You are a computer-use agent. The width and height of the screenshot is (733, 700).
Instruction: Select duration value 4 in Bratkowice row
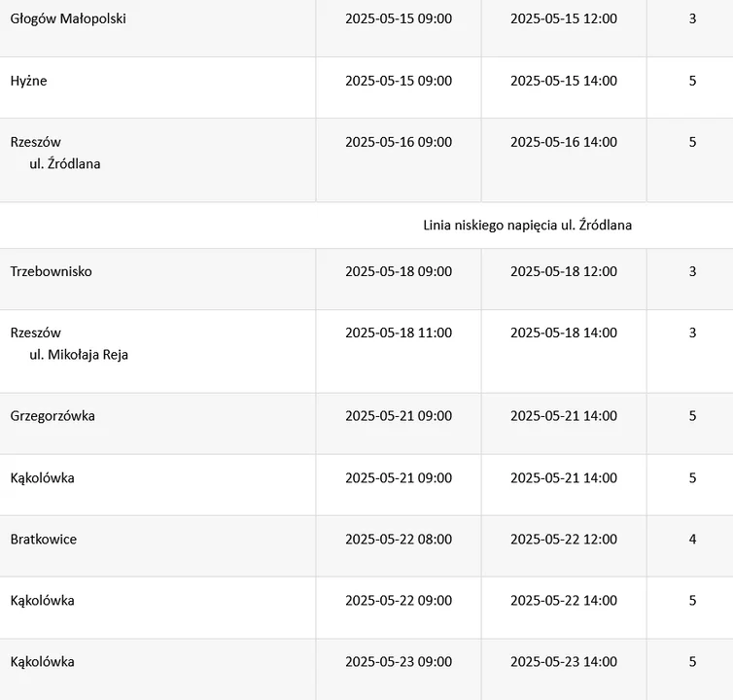click(692, 540)
